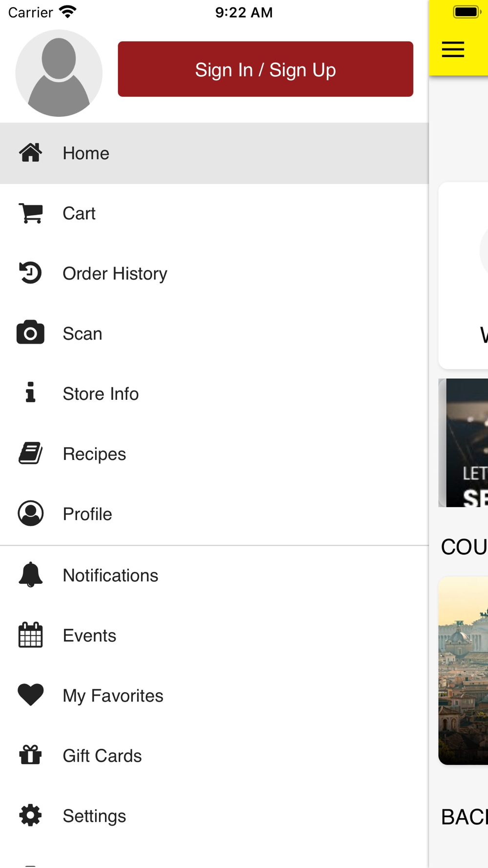The width and height of the screenshot is (488, 868).
Task: Tap the gray profile avatar picture
Action: pos(59,73)
